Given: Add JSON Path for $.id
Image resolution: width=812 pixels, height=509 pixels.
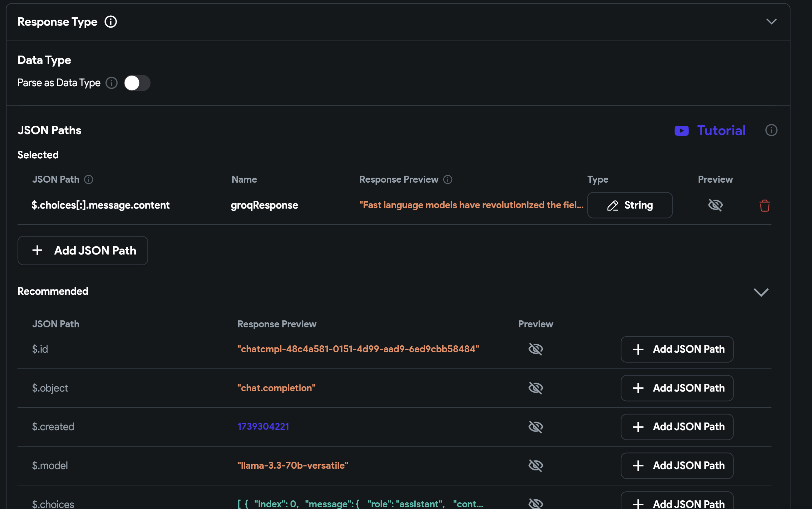Looking at the screenshot, I should (x=677, y=349).
